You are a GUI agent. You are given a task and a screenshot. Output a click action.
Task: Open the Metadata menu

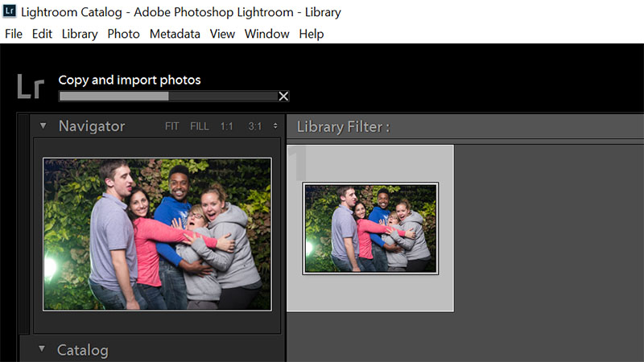tap(175, 34)
